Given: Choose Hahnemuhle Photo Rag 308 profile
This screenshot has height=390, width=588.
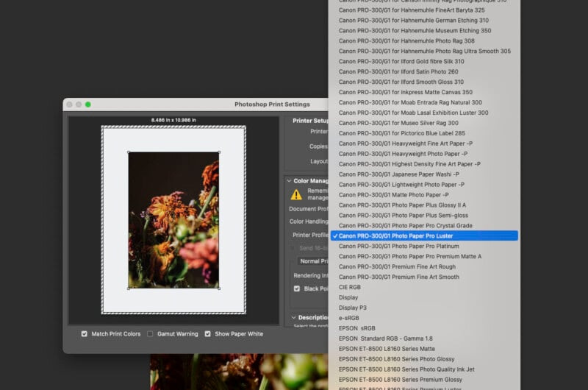Looking at the screenshot, I should (424, 41).
